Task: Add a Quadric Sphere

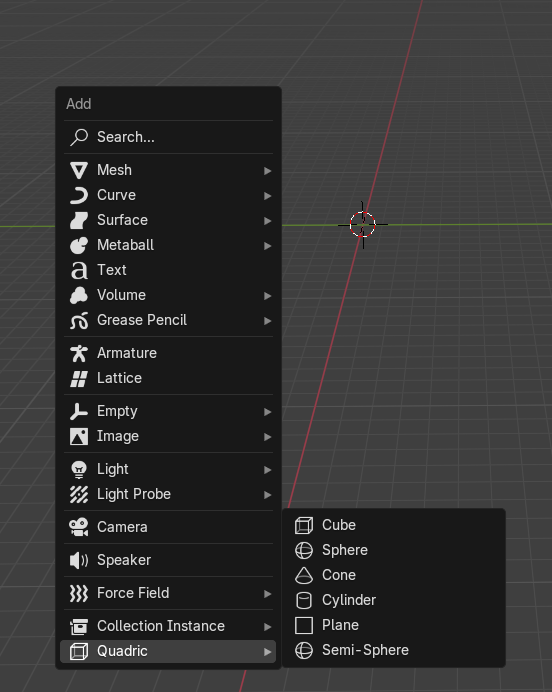Action: pos(394,550)
